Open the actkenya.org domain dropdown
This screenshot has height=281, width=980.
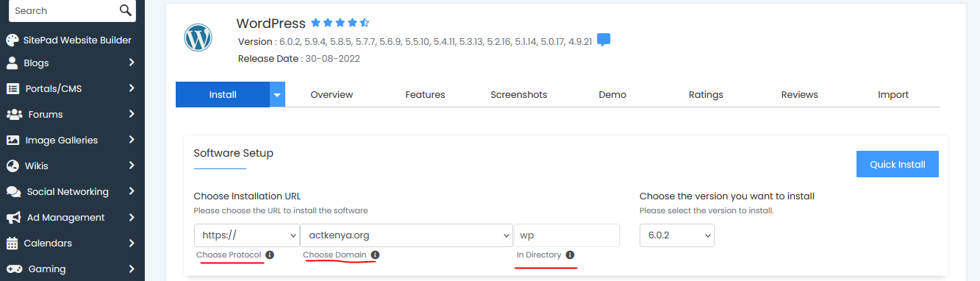pyautogui.click(x=407, y=235)
